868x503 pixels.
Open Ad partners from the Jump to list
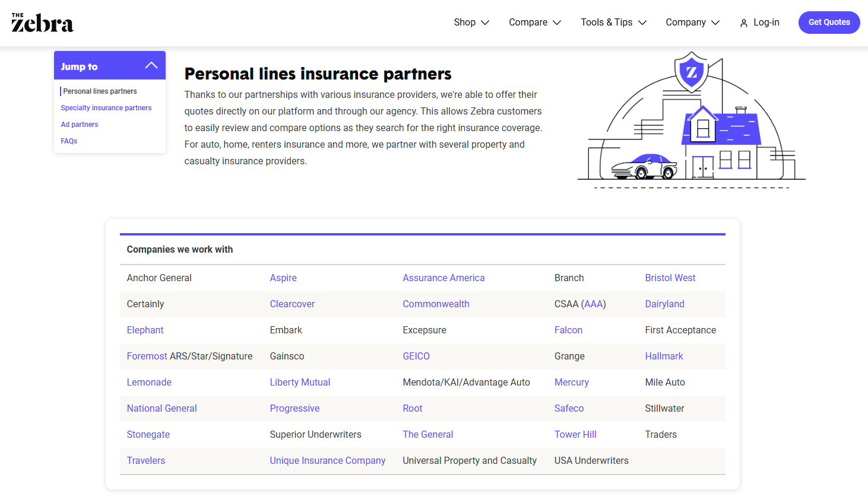click(79, 124)
